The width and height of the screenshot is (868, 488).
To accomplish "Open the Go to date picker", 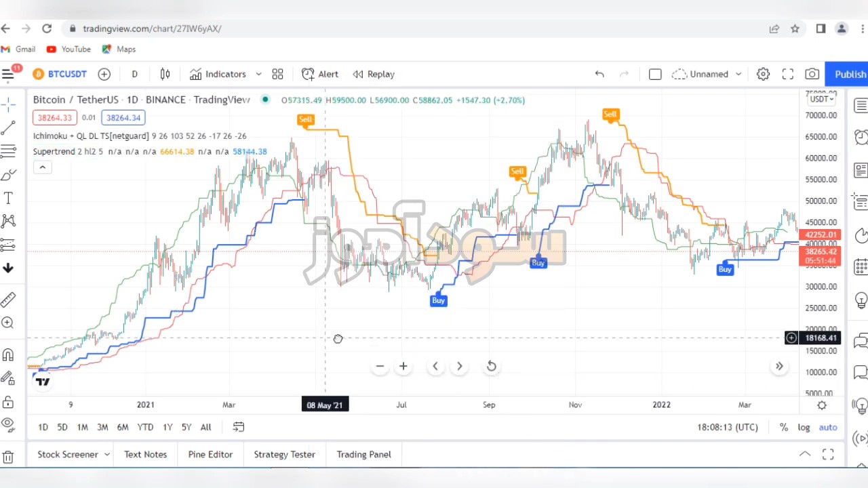I will [239, 427].
